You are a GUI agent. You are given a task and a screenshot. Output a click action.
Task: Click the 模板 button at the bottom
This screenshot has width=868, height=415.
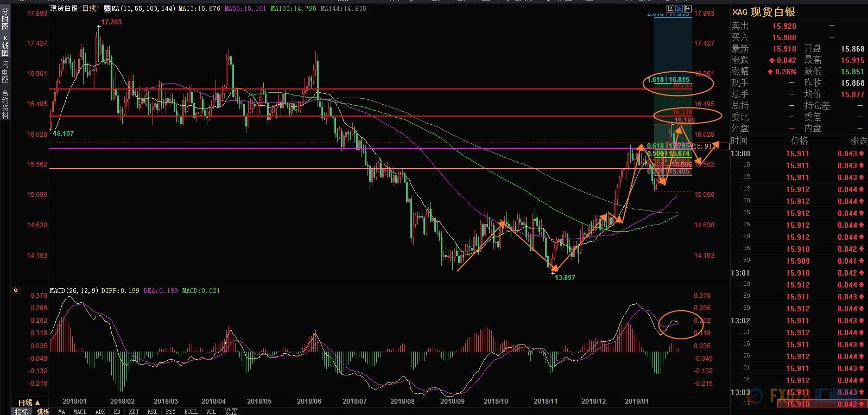point(43,412)
